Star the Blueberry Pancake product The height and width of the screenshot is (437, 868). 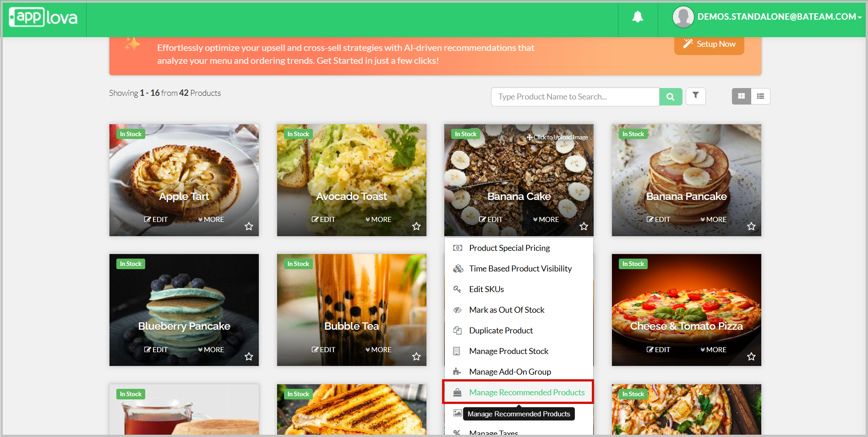click(249, 356)
